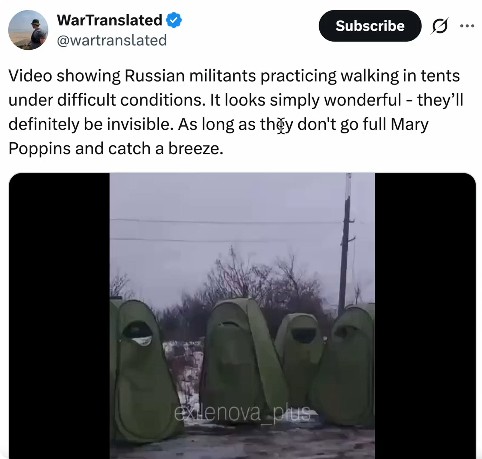Click the utility pole in the video
Image resolution: width=482 pixels, height=459 pixels.
click(x=345, y=245)
